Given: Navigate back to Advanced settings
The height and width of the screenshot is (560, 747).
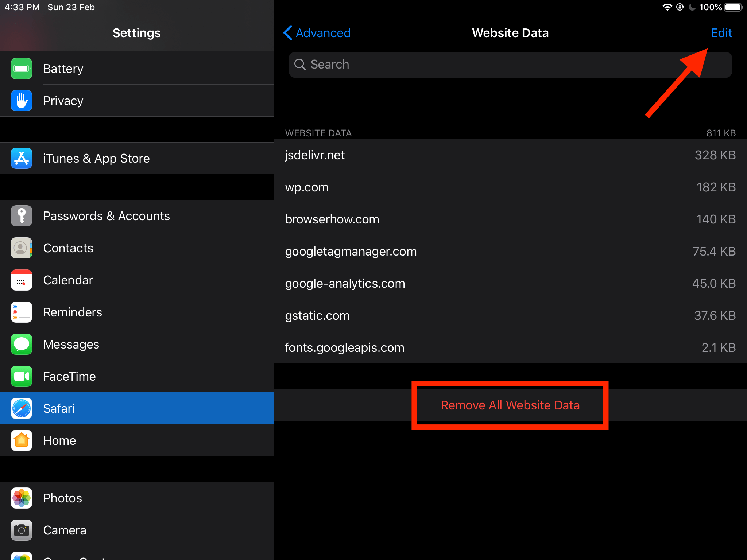Looking at the screenshot, I should click(x=318, y=33).
